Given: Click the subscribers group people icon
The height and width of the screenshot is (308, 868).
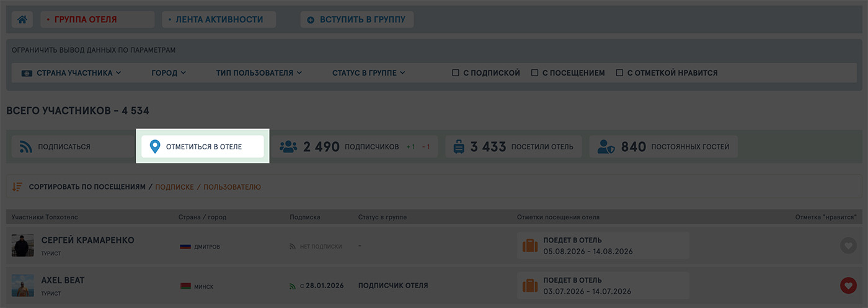Looking at the screenshot, I should 288,147.
